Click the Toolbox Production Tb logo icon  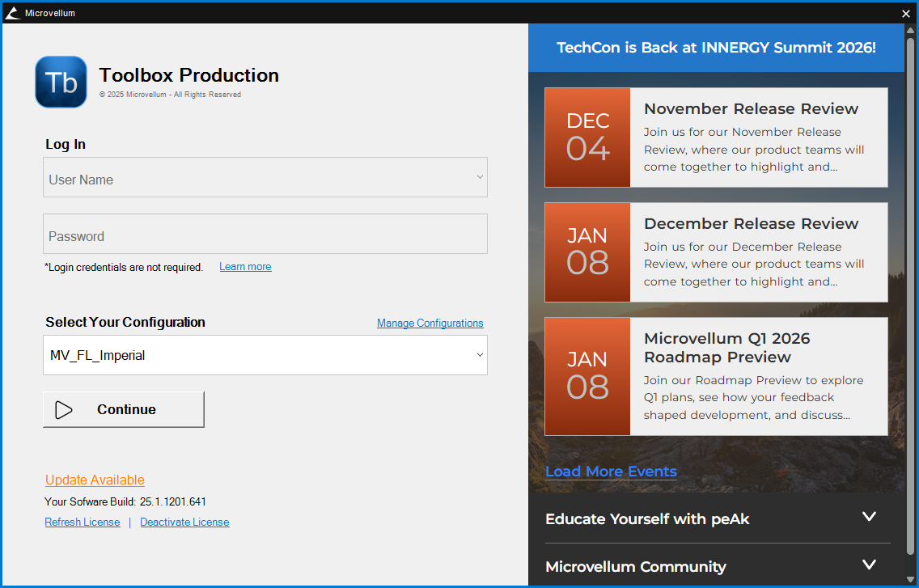tap(61, 82)
